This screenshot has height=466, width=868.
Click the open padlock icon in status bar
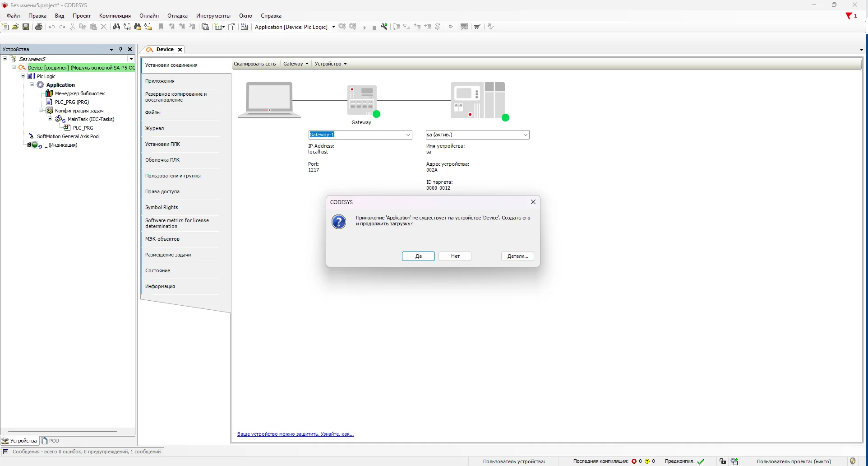tap(723, 461)
